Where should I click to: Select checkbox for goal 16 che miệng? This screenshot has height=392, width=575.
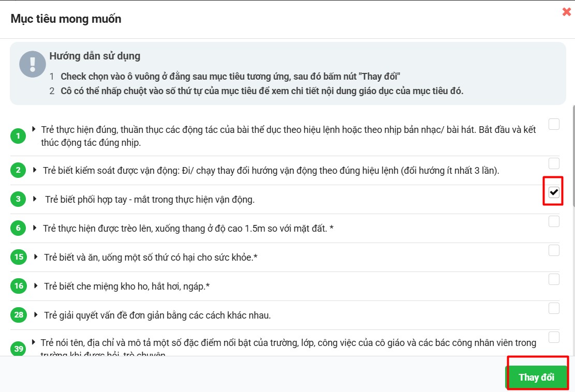click(x=554, y=279)
